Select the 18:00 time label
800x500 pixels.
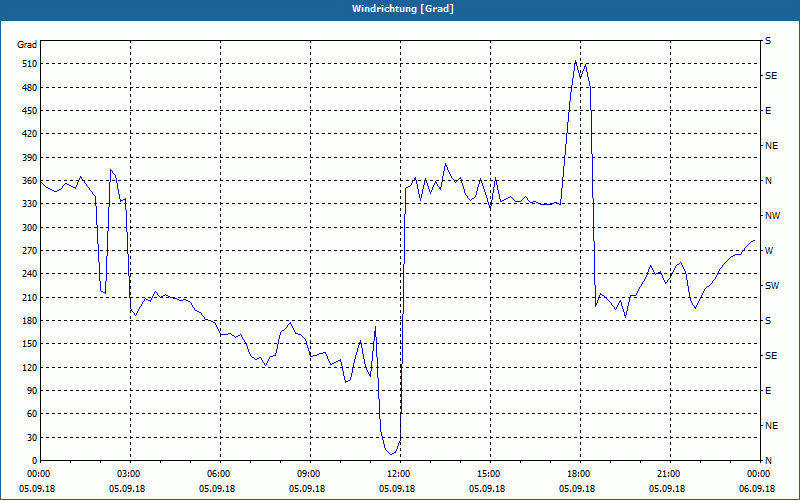[580, 474]
